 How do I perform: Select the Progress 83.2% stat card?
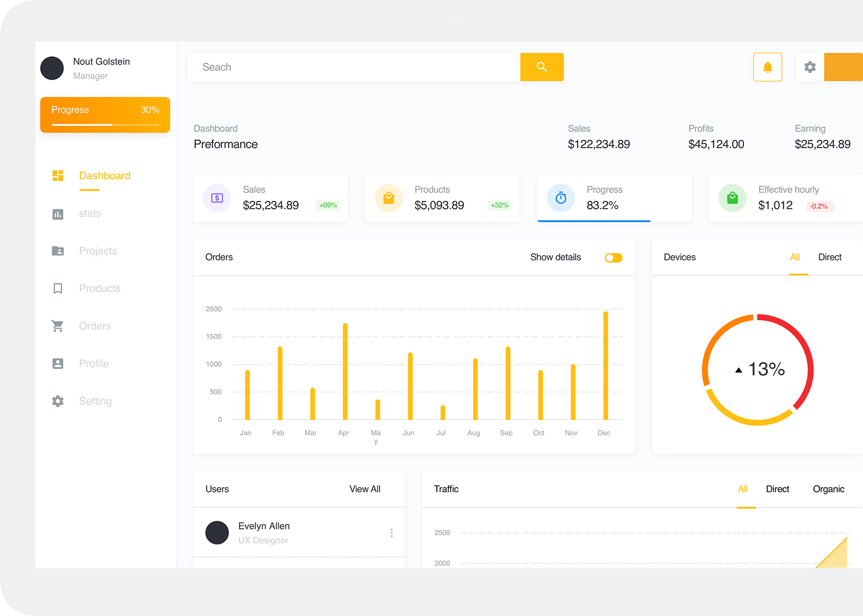[614, 198]
